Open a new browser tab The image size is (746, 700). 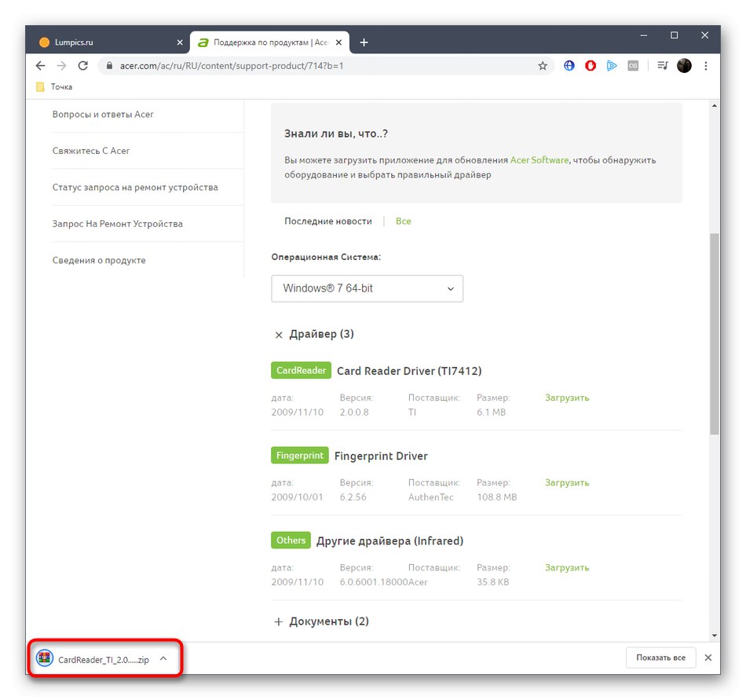point(364,42)
